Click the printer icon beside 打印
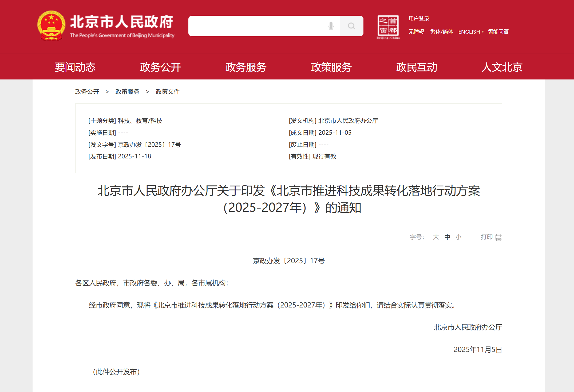Screen dimensions: 574x392 point(498,237)
